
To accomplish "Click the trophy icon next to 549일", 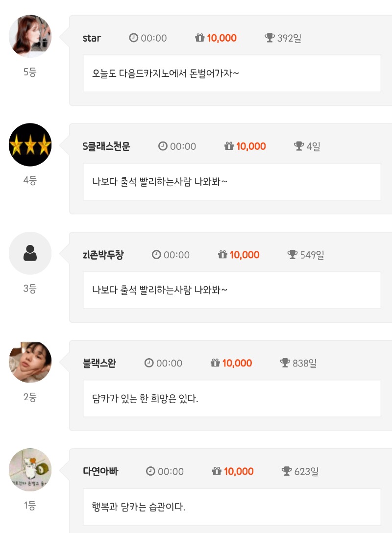I will [292, 255].
